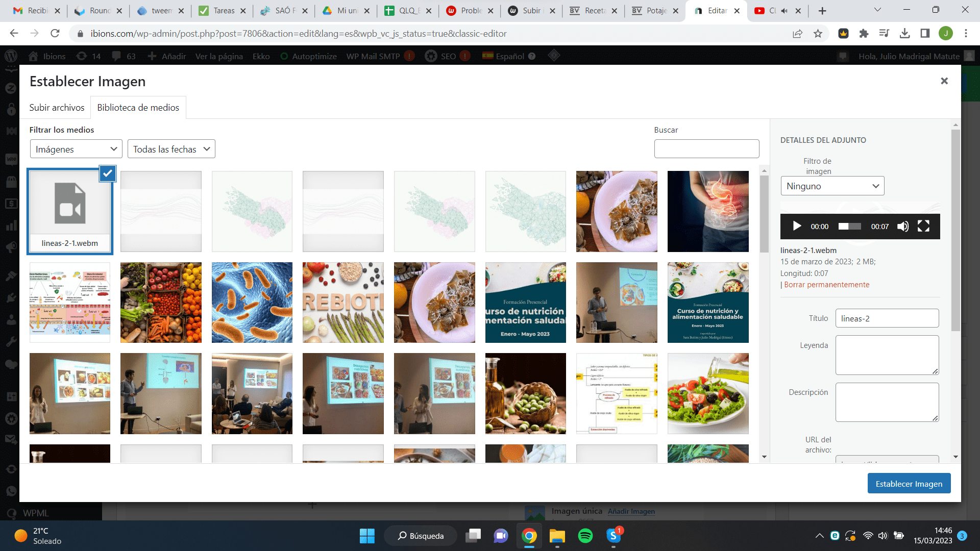Open the WordPress logo menu

tap(11, 56)
